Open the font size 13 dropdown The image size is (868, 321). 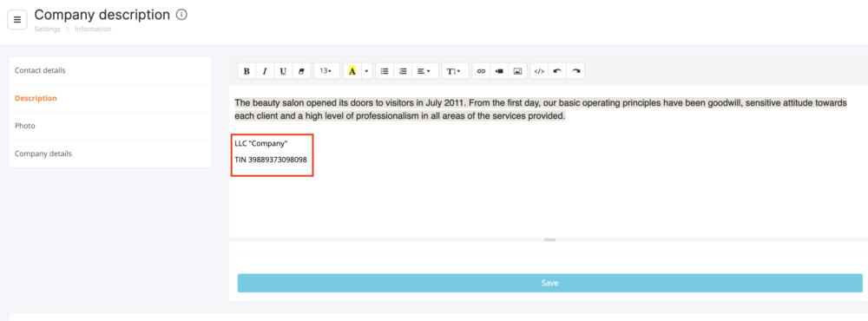click(x=326, y=71)
